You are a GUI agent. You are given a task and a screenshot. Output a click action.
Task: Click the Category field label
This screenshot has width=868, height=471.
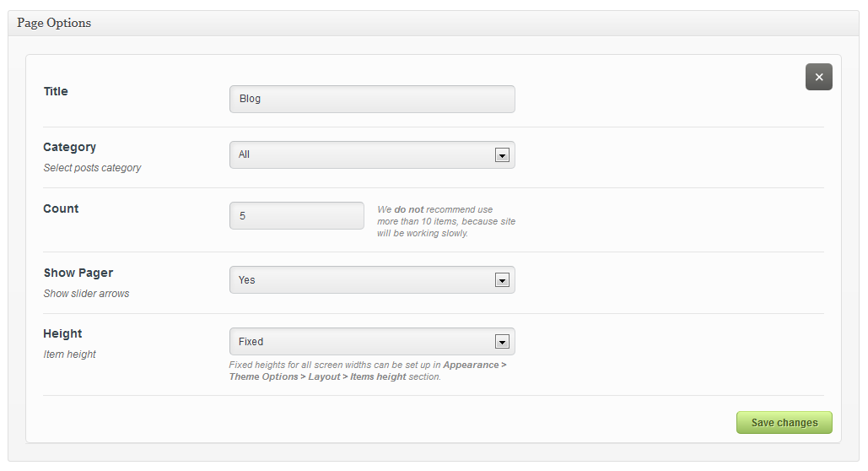click(x=70, y=148)
